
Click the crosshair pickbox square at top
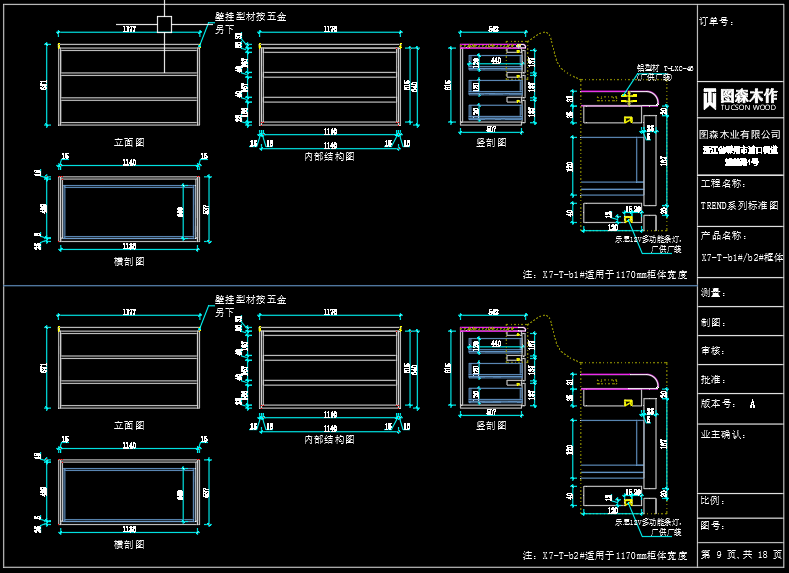pos(165,24)
